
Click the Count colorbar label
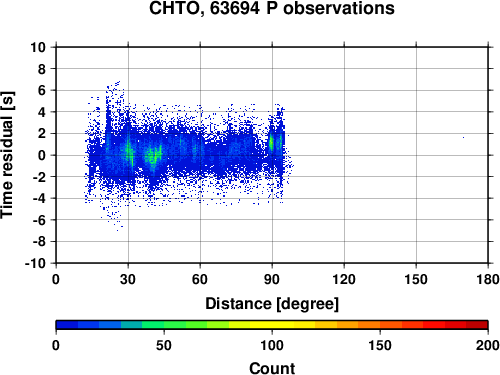click(272, 368)
